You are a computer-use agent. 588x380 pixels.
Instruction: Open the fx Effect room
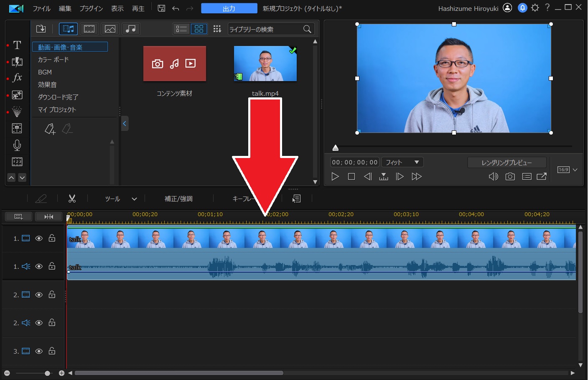(17, 78)
